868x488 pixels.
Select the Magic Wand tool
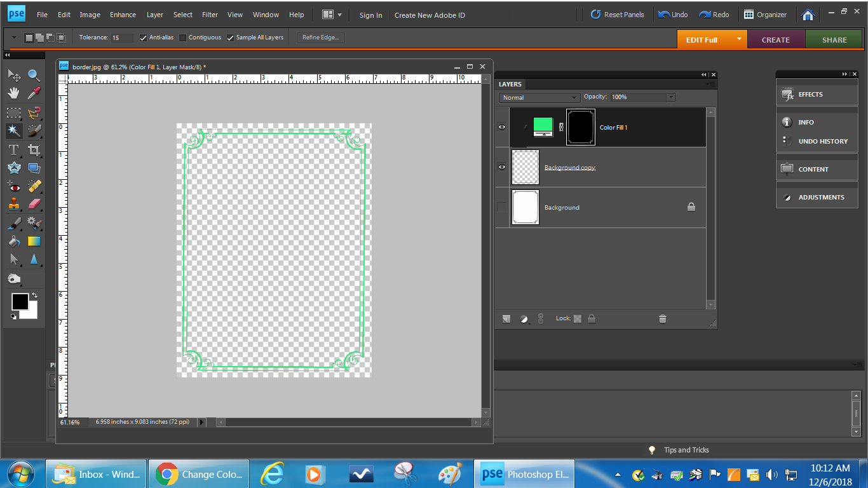pos(14,131)
